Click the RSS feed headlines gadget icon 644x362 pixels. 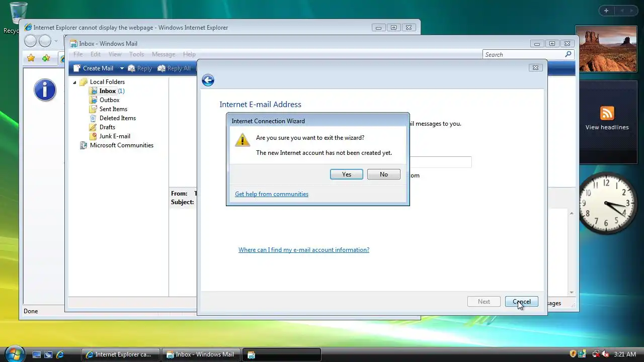click(607, 113)
